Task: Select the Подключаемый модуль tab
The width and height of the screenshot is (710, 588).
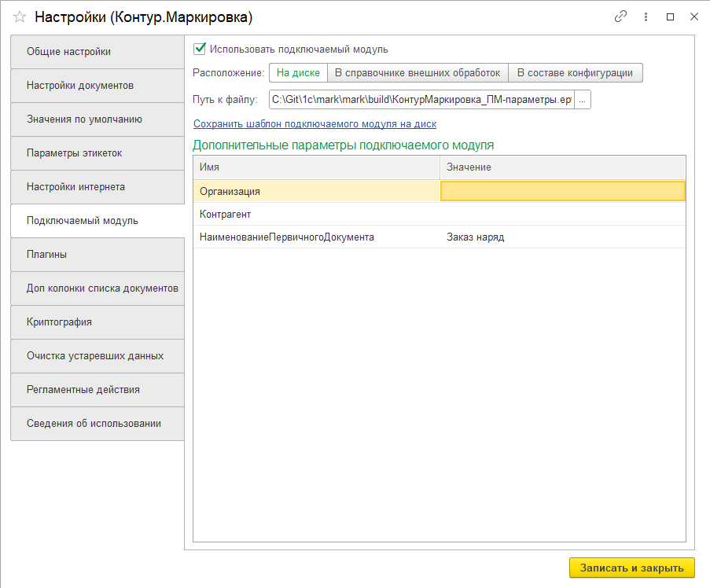Action: [97, 220]
